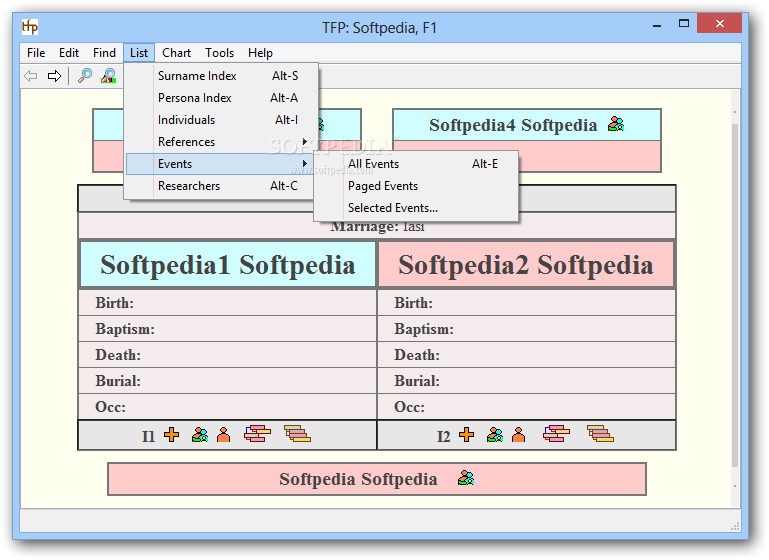The image size is (769, 560).
Task: Click the scrollbar down arrow
Action: point(735,486)
